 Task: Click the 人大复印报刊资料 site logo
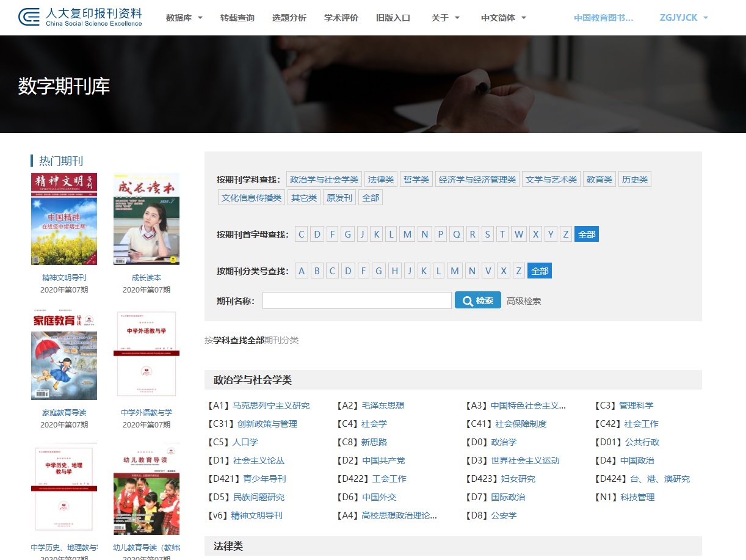click(x=80, y=17)
